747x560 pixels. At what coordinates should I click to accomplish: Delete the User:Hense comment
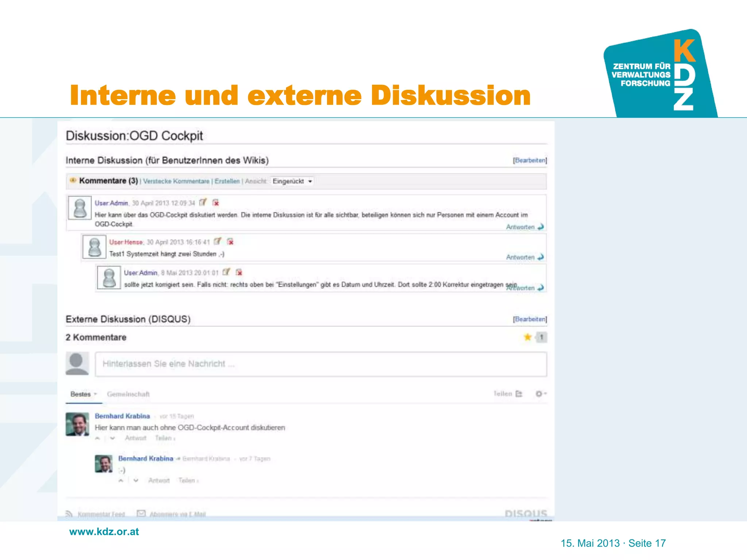230,241
